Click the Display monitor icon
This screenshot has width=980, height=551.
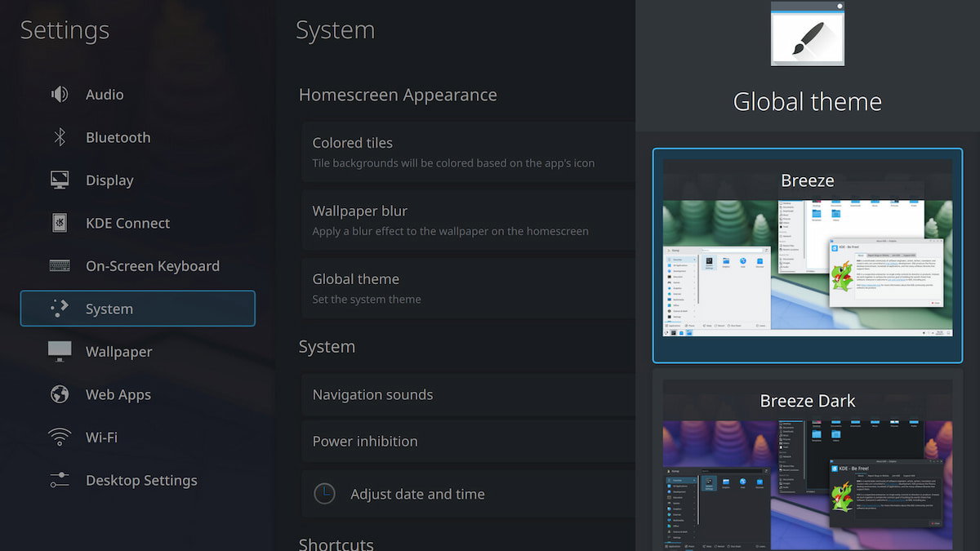tap(60, 180)
